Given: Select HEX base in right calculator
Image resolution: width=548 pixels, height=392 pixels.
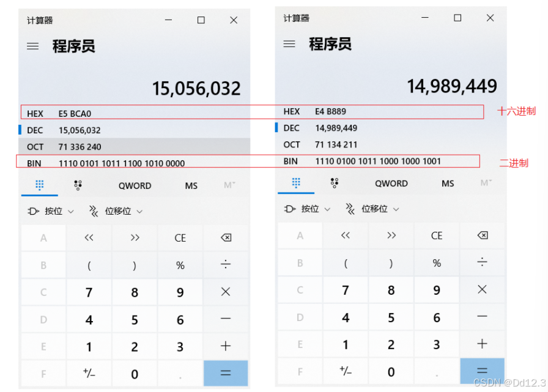Looking at the screenshot, I should click(391, 111).
